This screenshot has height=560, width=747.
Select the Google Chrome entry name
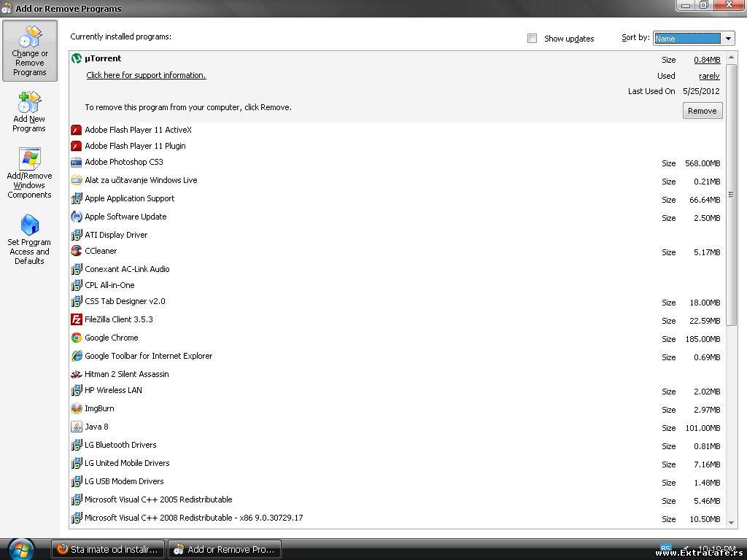pos(112,338)
